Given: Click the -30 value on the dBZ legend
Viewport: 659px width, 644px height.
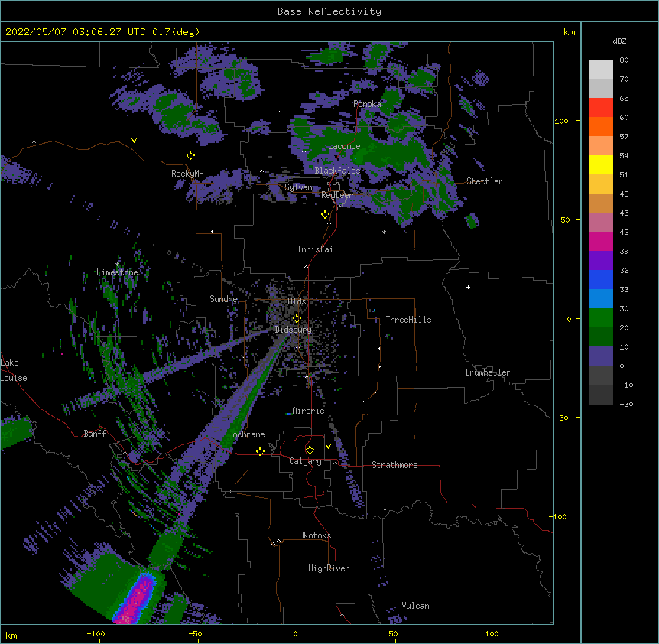Looking at the screenshot, I should 626,404.
